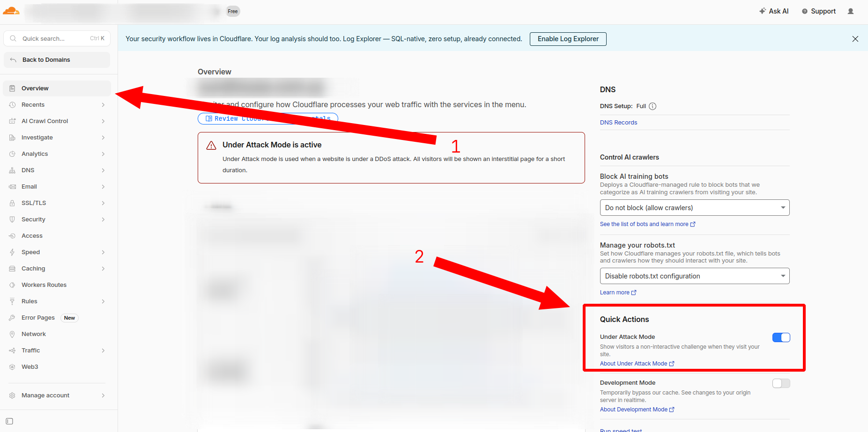Click the Analytics chart icon
The height and width of the screenshot is (432, 868).
coord(12,154)
